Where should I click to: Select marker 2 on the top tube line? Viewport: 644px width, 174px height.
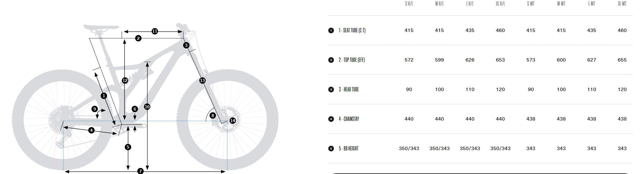(138, 38)
